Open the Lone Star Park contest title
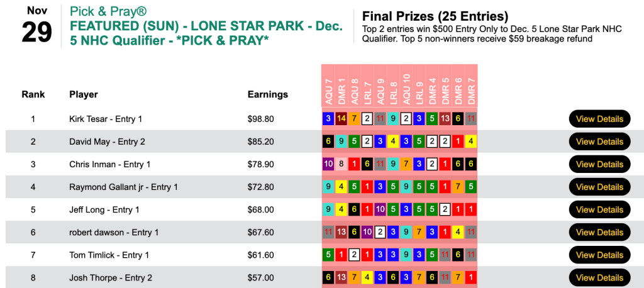 tap(206, 35)
